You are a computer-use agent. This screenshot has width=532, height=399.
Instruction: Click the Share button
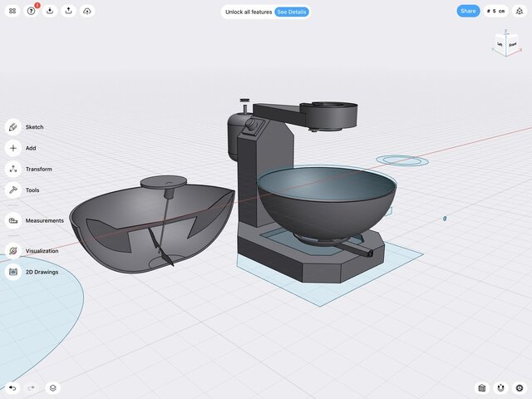point(468,11)
